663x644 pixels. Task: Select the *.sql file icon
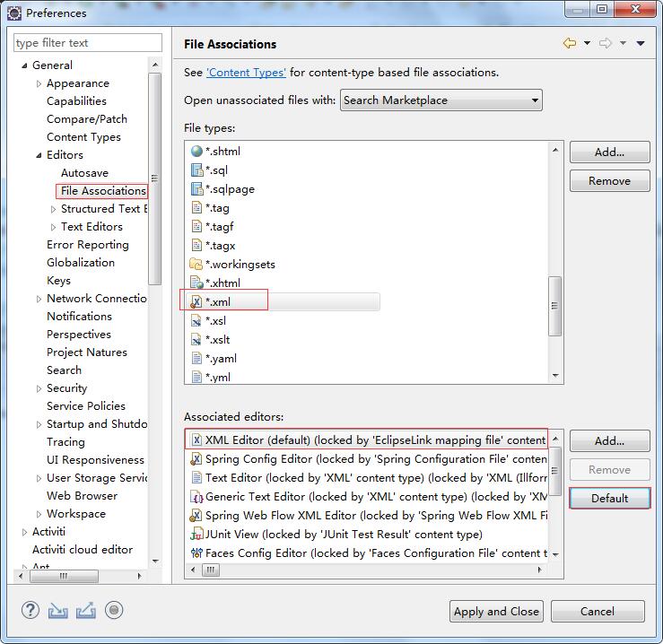tap(196, 170)
